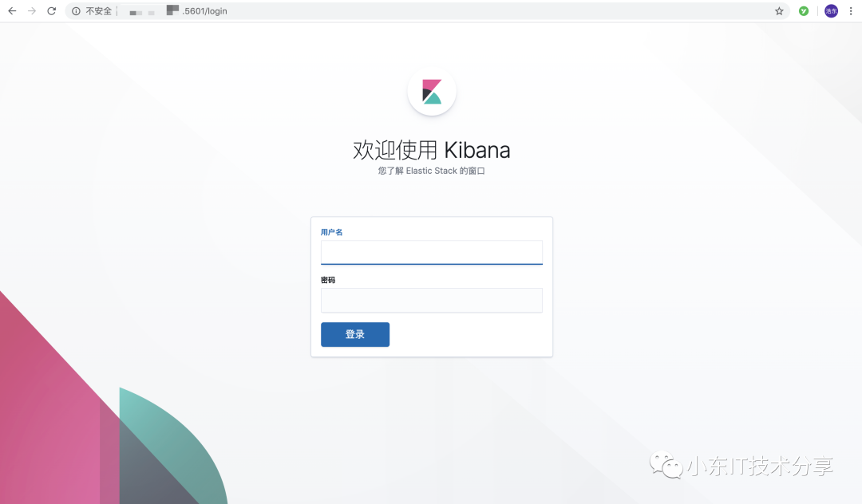Click the 密码 field label
Viewport: 862px width, 504px height.
(328, 280)
